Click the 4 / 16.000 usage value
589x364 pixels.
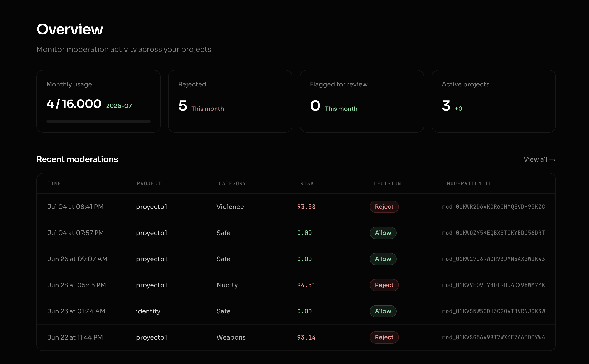[x=74, y=104]
